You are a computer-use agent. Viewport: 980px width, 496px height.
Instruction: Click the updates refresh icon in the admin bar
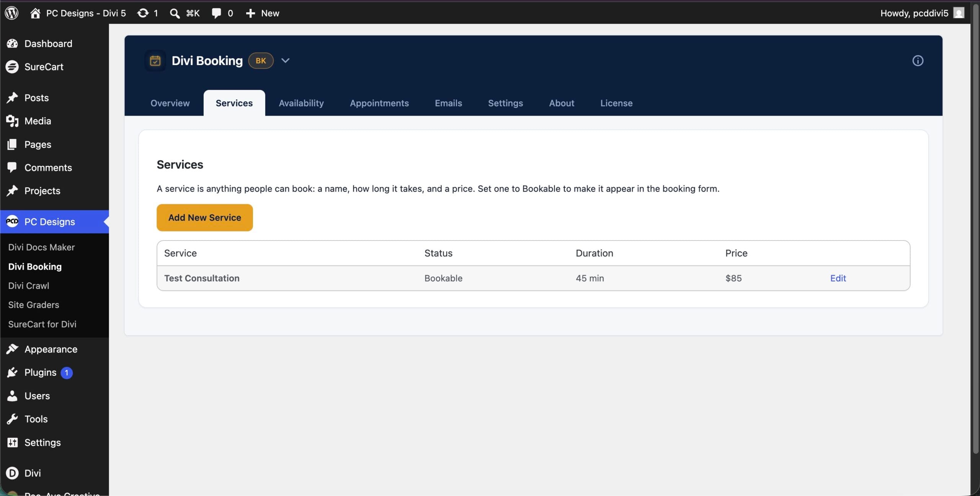(x=143, y=13)
